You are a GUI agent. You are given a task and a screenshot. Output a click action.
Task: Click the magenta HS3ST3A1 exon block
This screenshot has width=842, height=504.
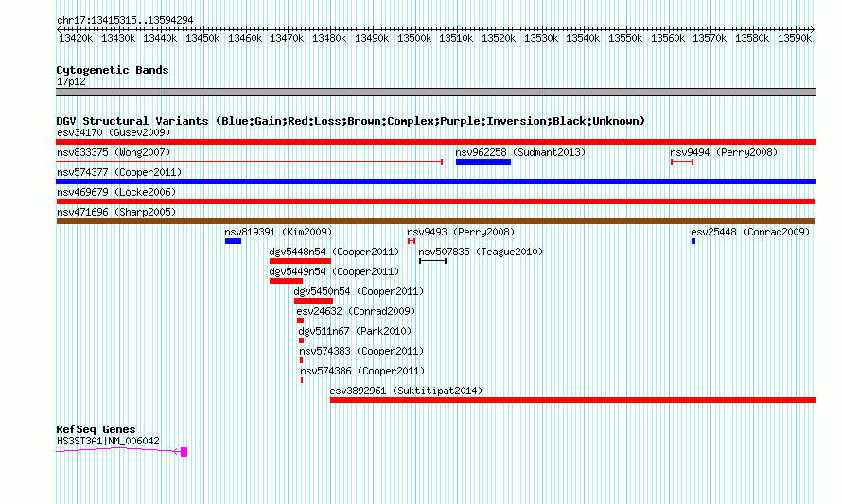click(x=184, y=452)
